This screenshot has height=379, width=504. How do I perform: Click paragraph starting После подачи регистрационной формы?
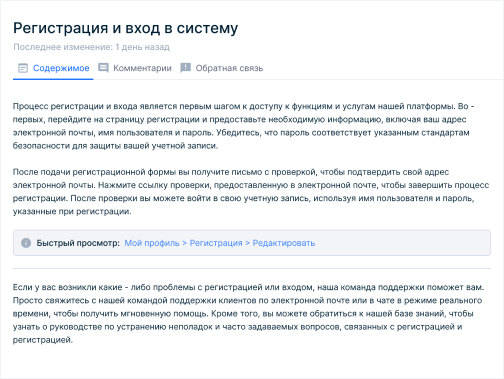pyautogui.click(x=251, y=192)
